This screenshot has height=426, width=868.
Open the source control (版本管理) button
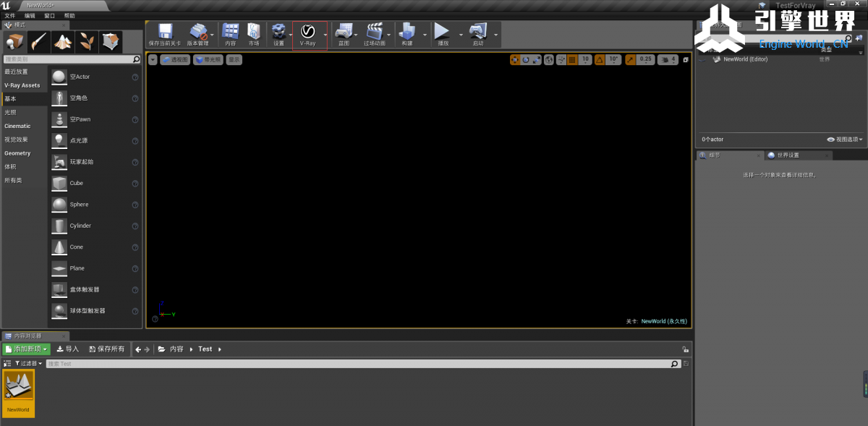pos(197,35)
